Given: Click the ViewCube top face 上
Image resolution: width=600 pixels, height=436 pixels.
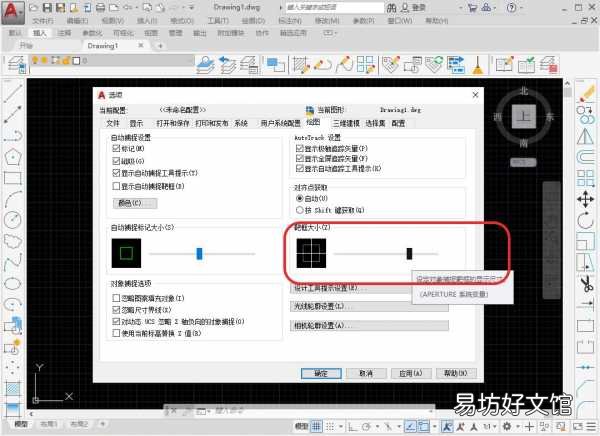Looking at the screenshot, I should tap(524, 116).
